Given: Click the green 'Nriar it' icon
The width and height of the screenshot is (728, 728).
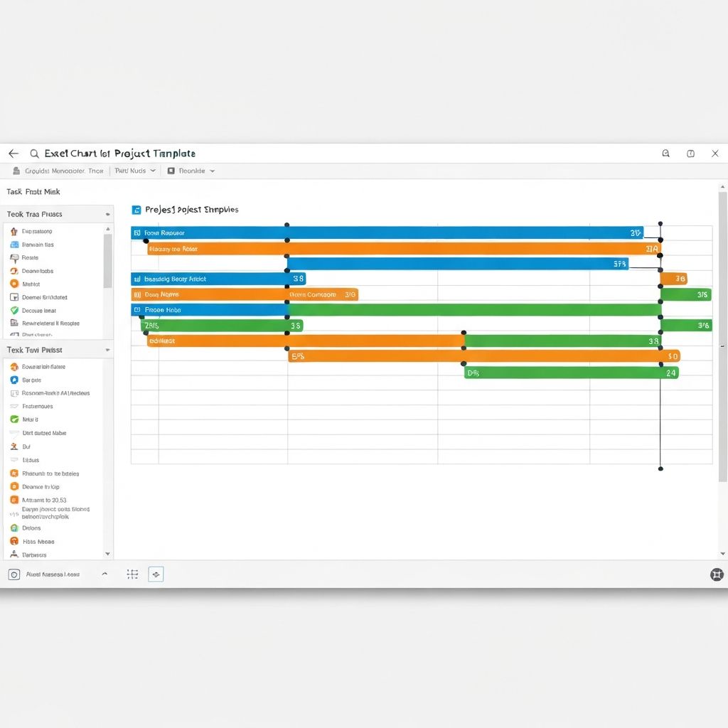Looking at the screenshot, I should click(14, 419).
